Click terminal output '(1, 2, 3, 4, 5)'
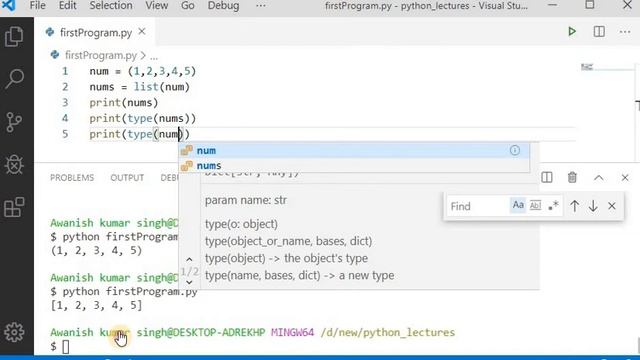Image resolution: width=640 pixels, height=360 pixels. tap(96, 250)
